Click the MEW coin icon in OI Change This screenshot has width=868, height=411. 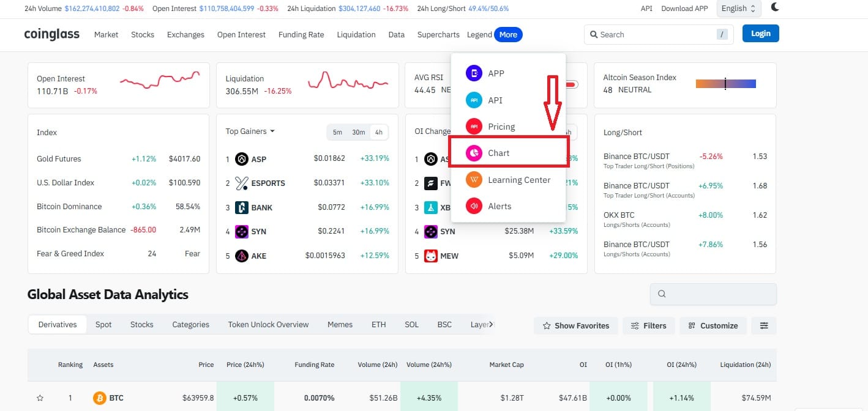pos(430,256)
